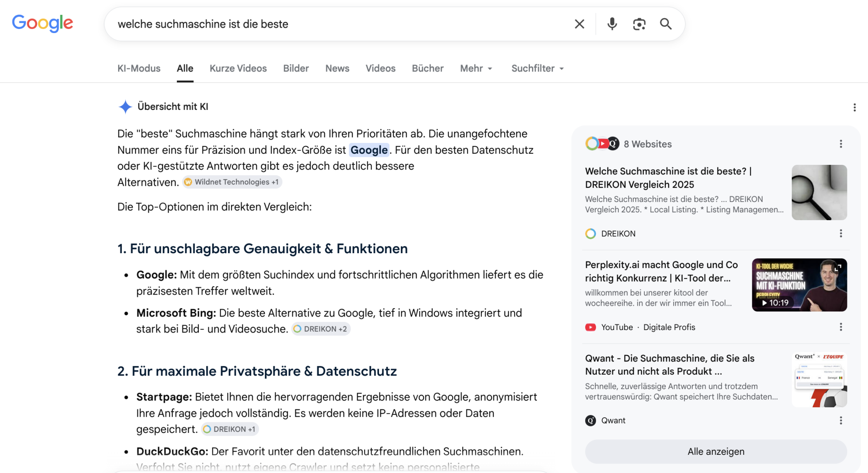The width and height of the screenshot is (868, 473).
Task: Open AI overview three-dot options menu
Action: (x=854, y=107)
